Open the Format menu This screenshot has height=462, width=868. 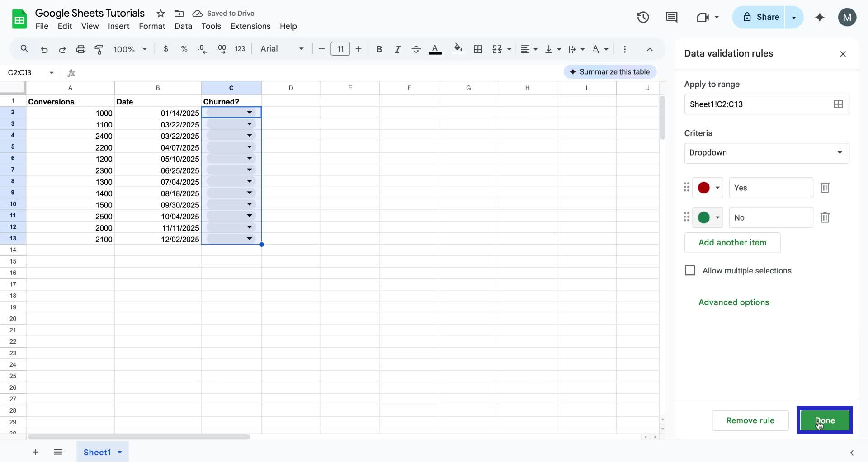[152, 26]
